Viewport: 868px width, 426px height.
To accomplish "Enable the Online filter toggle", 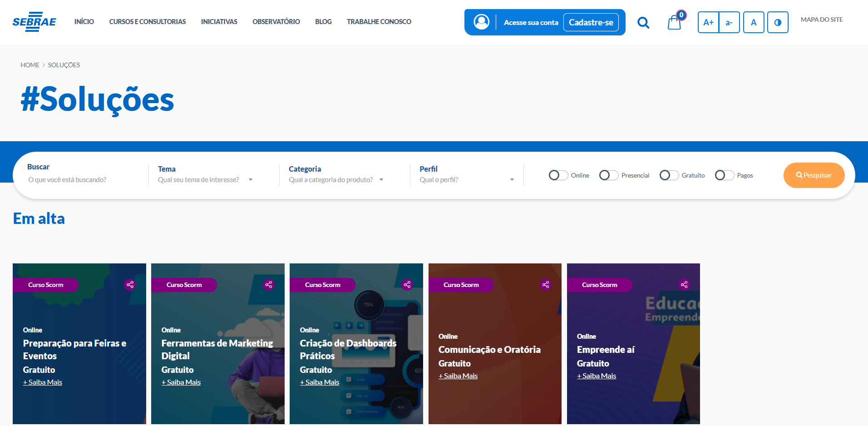I will coord(558,175).
